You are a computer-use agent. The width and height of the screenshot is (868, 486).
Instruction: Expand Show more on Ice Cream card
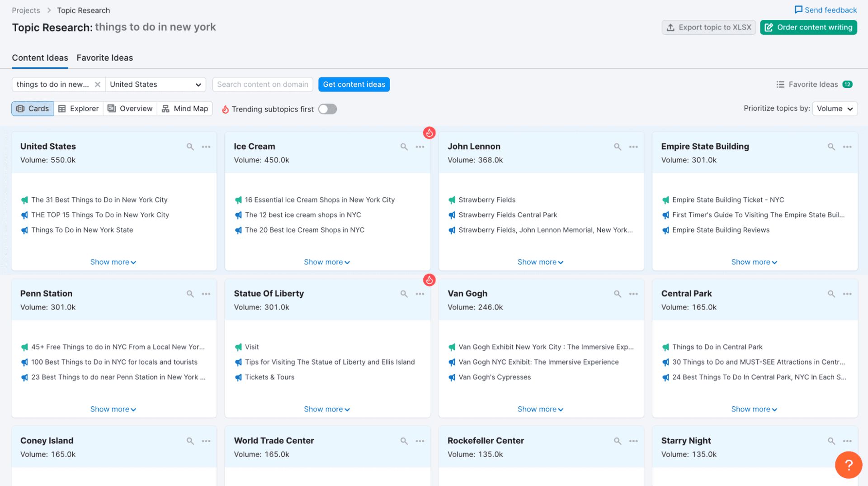pos(327,262)
